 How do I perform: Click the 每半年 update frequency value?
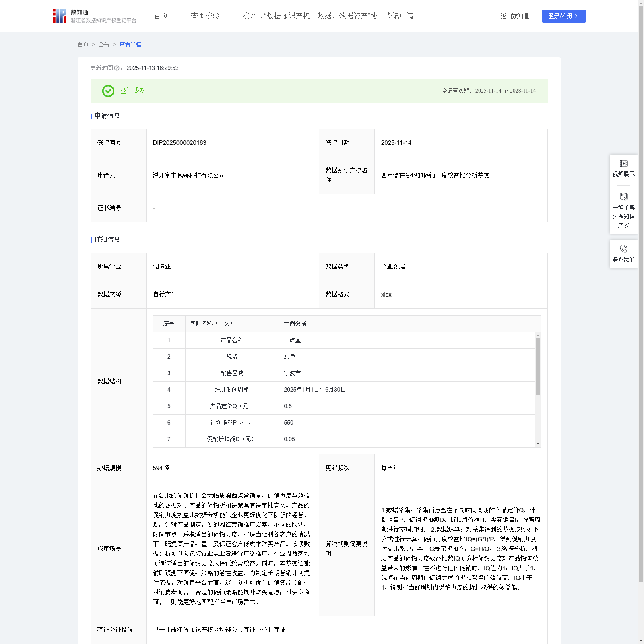pyautogui.click(x=390, y=468)
